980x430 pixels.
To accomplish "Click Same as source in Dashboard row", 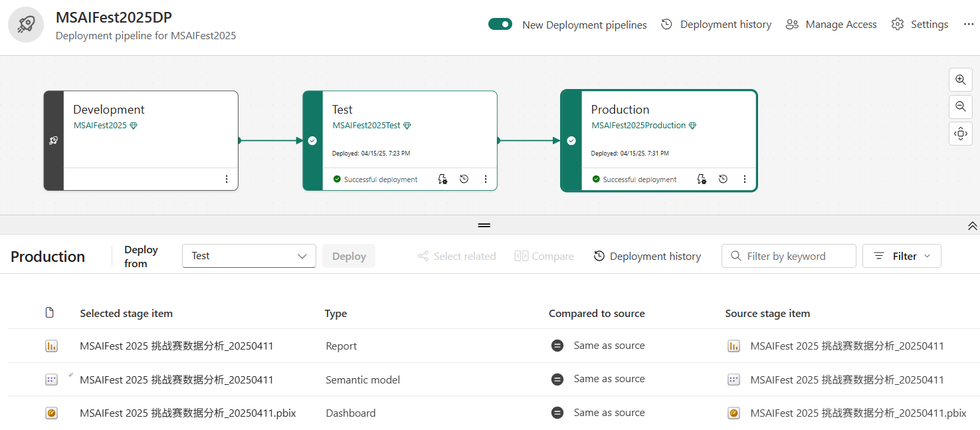I will 609,413.
